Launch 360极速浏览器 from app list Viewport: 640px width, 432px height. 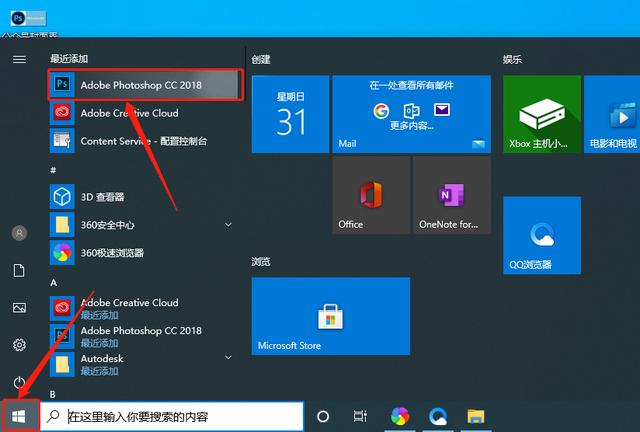[x=146, y=253]
